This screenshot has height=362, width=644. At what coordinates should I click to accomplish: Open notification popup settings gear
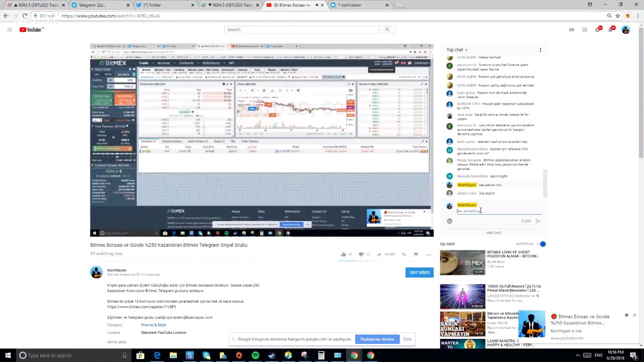point(626,315)
